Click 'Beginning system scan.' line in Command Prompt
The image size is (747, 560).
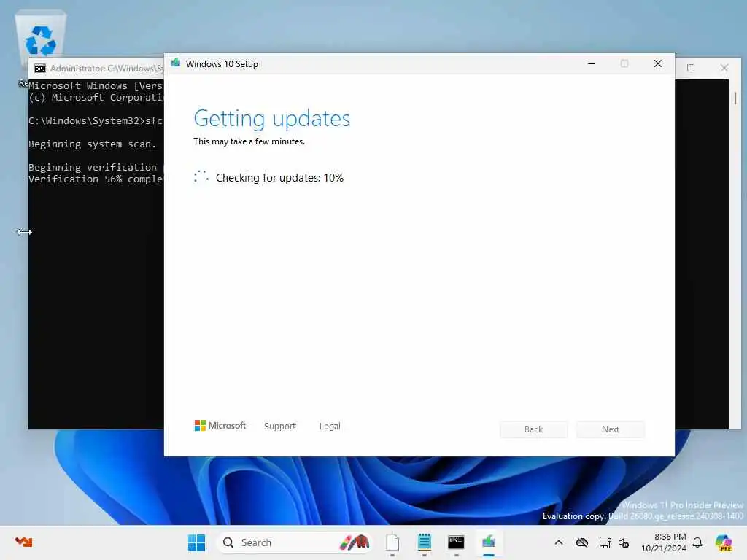92,144
